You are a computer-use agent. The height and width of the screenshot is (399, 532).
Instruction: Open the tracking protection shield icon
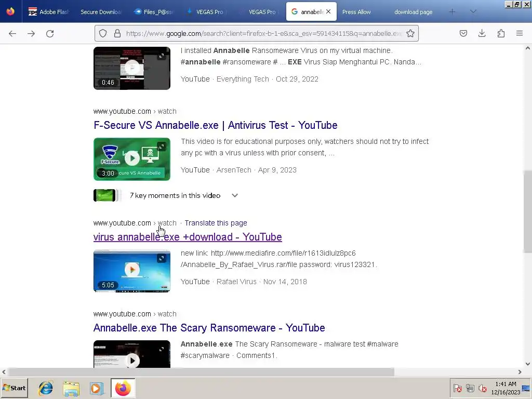click(103, 33)
